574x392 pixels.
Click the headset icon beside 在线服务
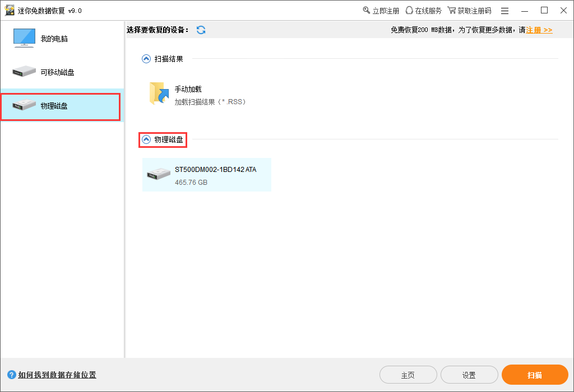(x=409, y=11)
